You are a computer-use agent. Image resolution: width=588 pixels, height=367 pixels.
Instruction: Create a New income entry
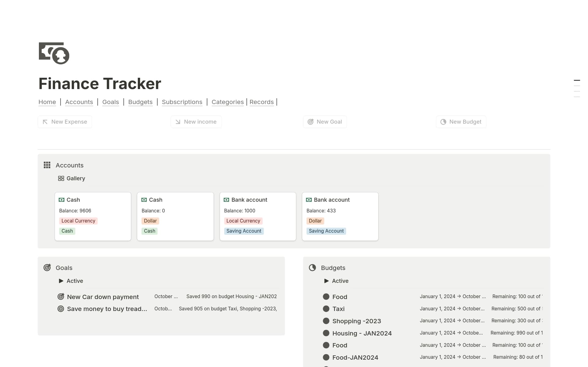click(196, 122)
